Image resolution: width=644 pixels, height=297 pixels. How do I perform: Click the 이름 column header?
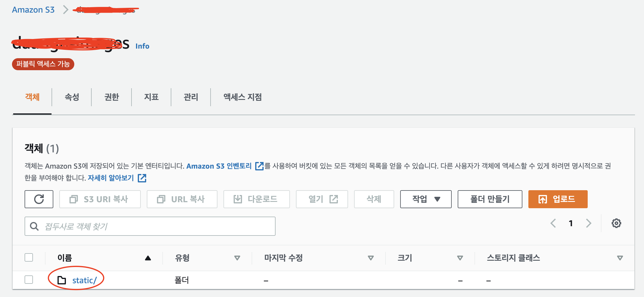[65, 258]
